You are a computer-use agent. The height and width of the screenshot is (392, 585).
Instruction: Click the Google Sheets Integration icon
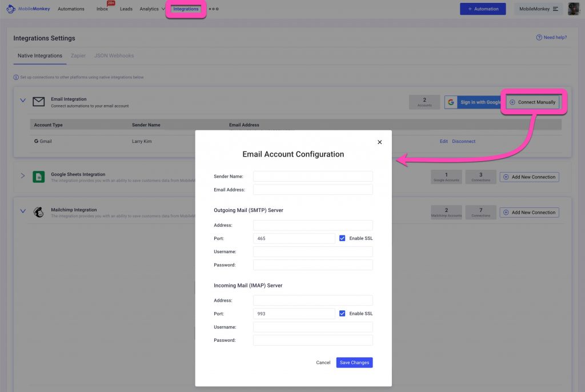[38, 177]
